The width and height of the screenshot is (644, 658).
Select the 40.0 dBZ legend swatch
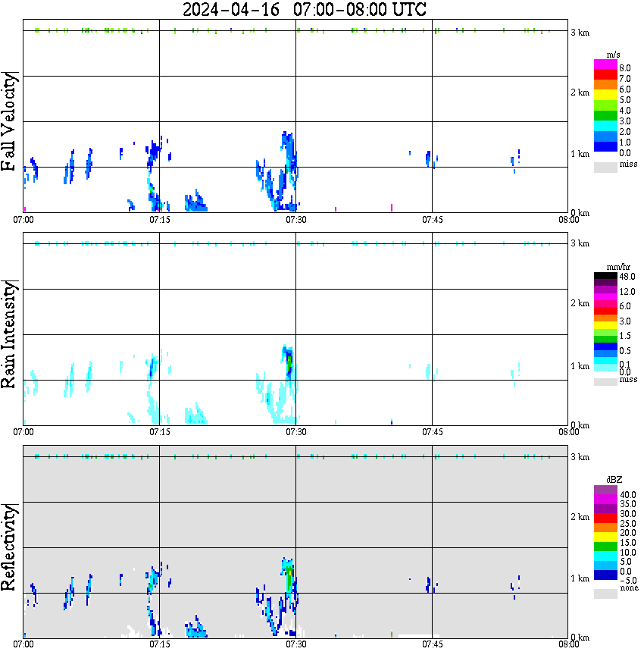tap(605, 490)
